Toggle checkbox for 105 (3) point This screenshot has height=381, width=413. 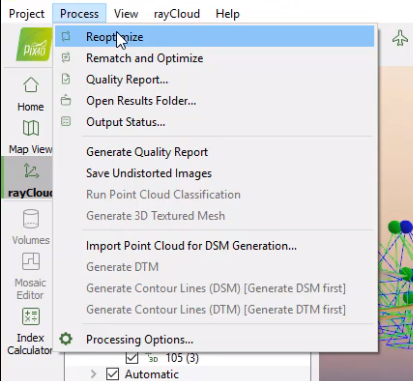[x=132, y=358]
